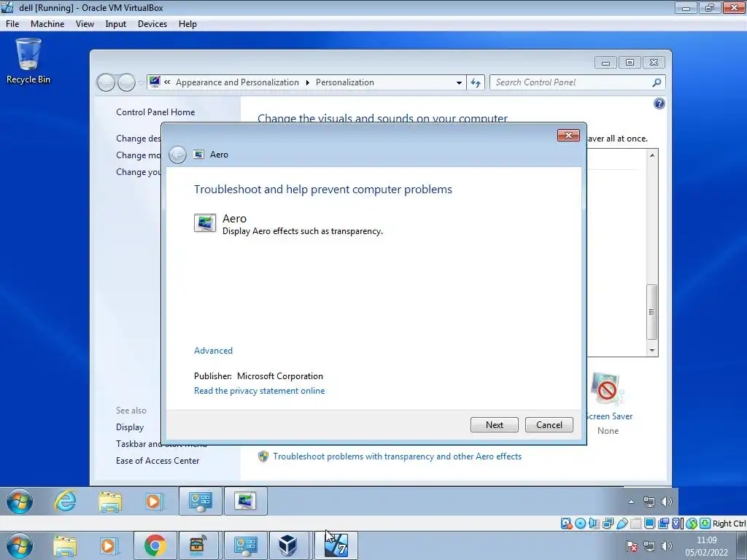The height and width of the screenshot is (560, 747).
Task: Select Appearance and Personalization breadcrumb
Action: (x=237, y=82)
